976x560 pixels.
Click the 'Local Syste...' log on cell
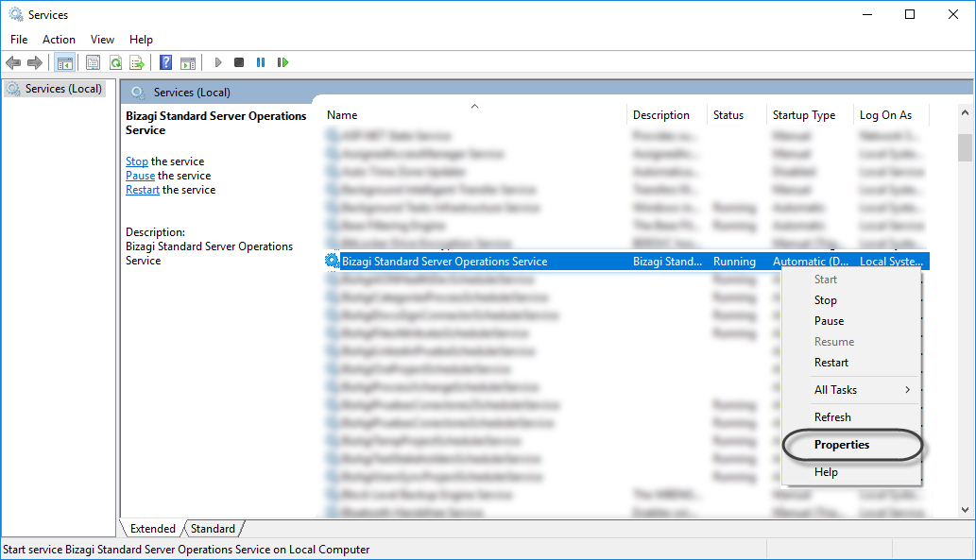point(891,262)
